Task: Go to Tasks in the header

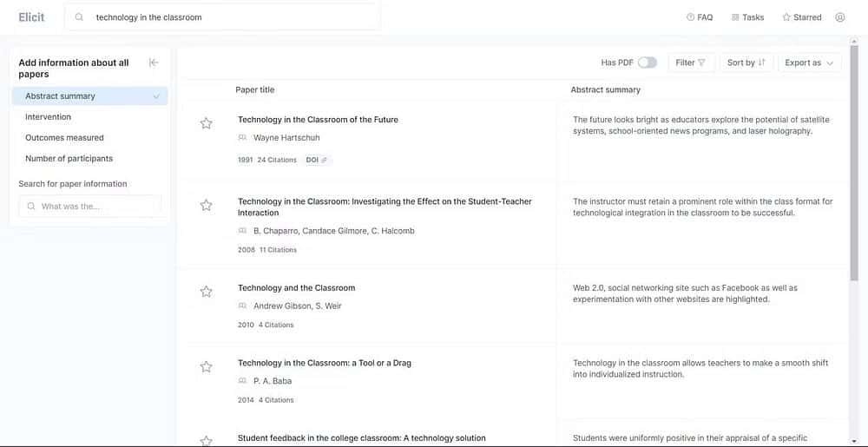Action: coord(747,17)
